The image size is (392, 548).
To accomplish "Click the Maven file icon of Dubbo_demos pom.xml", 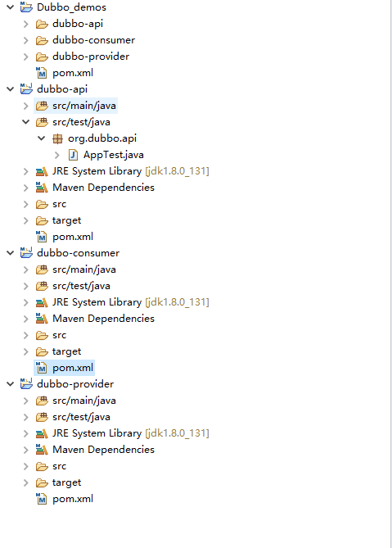I will [x=42, y=73].
